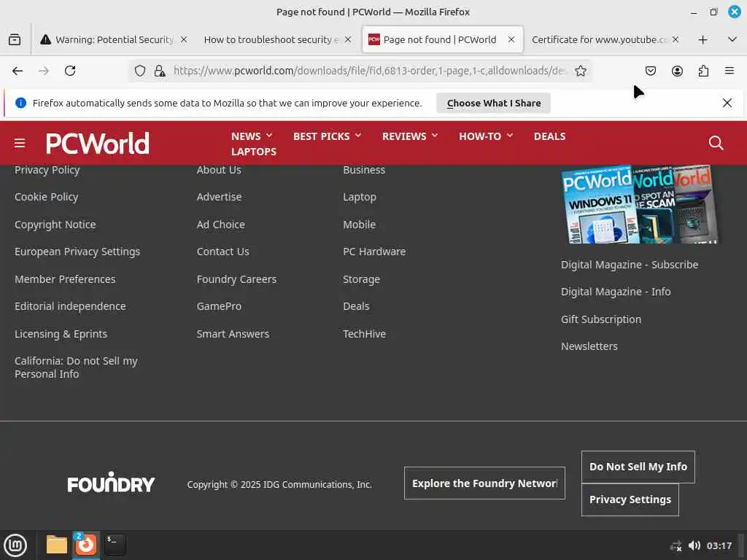
Task: Open the Save to Pocket icon
Action: coord(650,71)
